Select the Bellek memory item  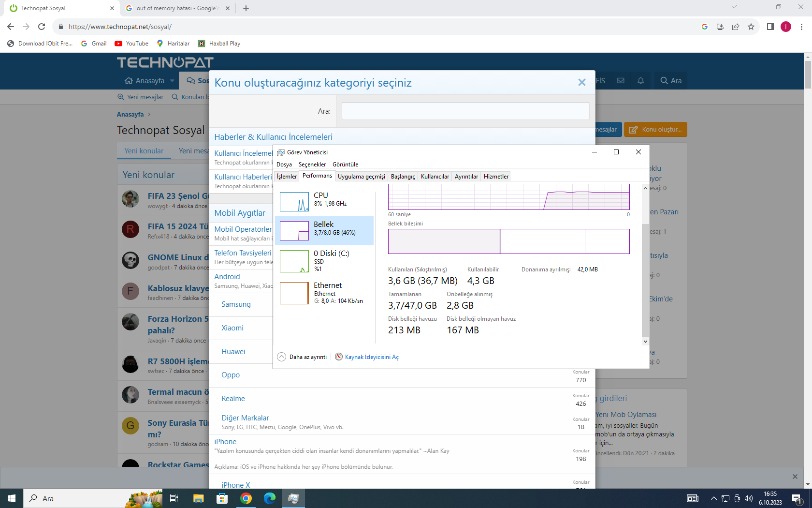point(324,231)
